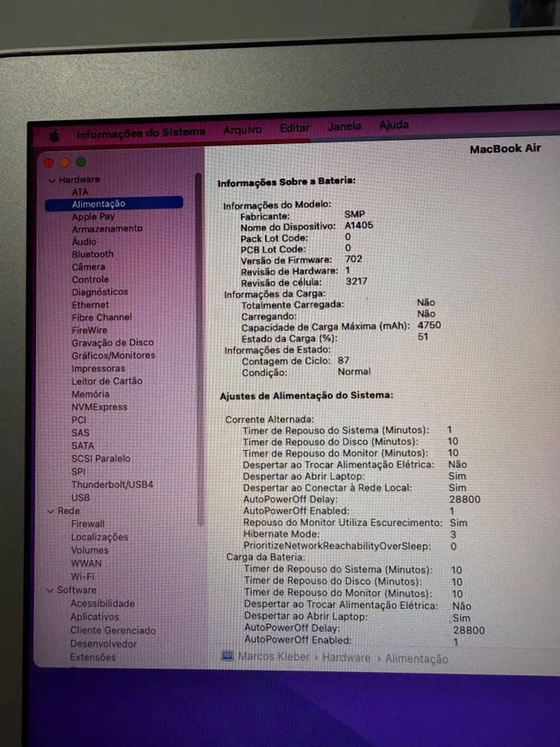This screenshot has width=560, height=747.
Task: Select Aplicativos under Software
Action: tap(94, 617)
